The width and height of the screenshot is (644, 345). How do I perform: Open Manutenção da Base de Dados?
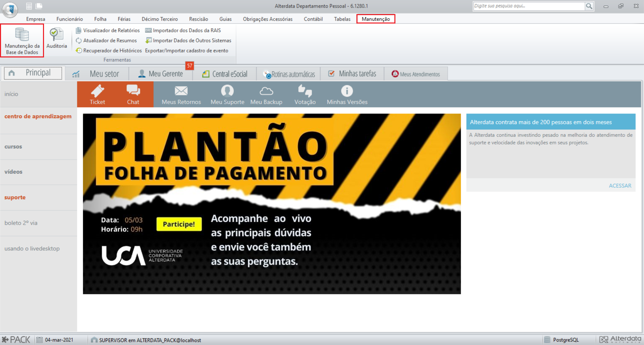tap(22, 41)
